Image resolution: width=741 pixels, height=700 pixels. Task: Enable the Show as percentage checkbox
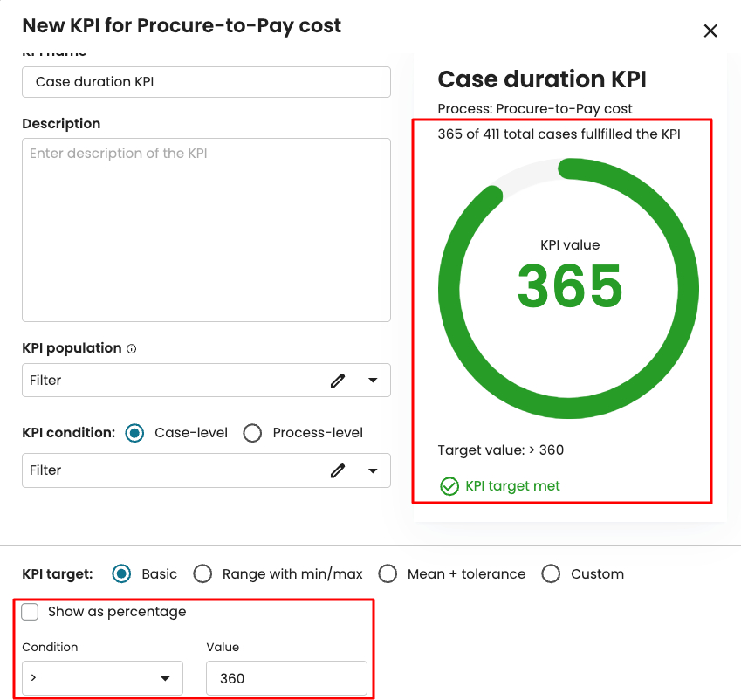(31, 612)
